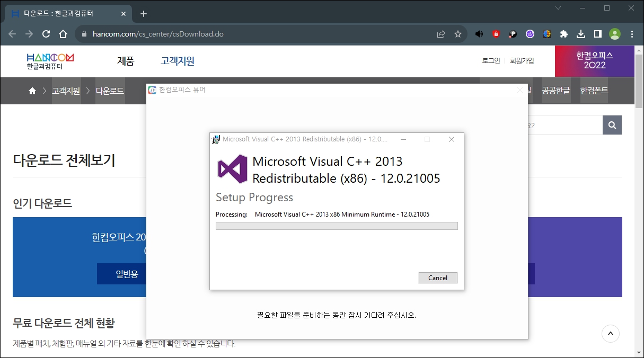Click the scroll-to-top arrow circle button
Screen dimensions: 644x358
(611, 334)
